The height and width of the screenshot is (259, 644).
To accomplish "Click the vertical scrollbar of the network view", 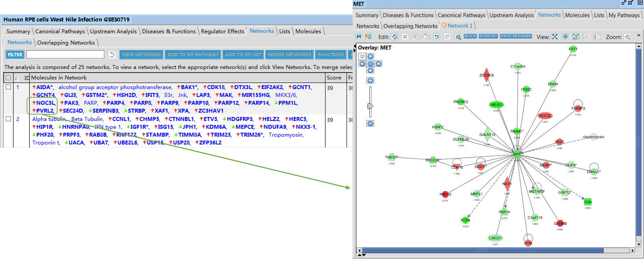I will 638,142.
